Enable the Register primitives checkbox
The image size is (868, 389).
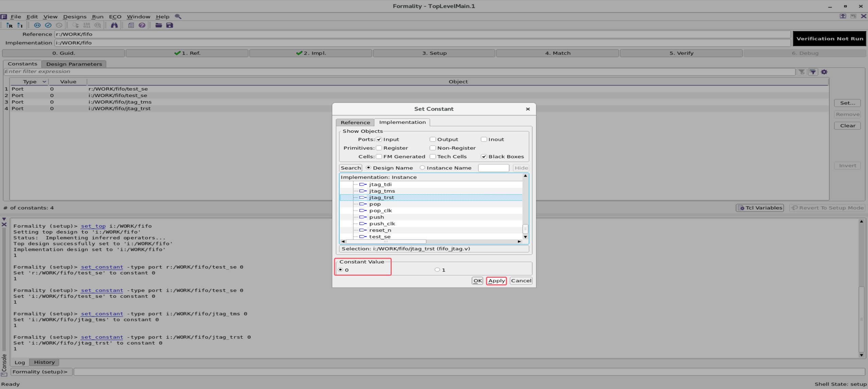379,148
